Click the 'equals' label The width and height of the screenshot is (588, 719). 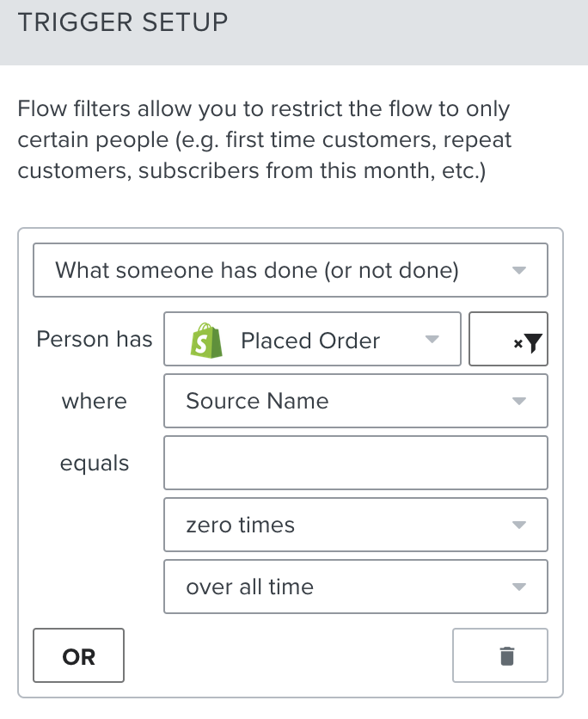pos(95,464)
